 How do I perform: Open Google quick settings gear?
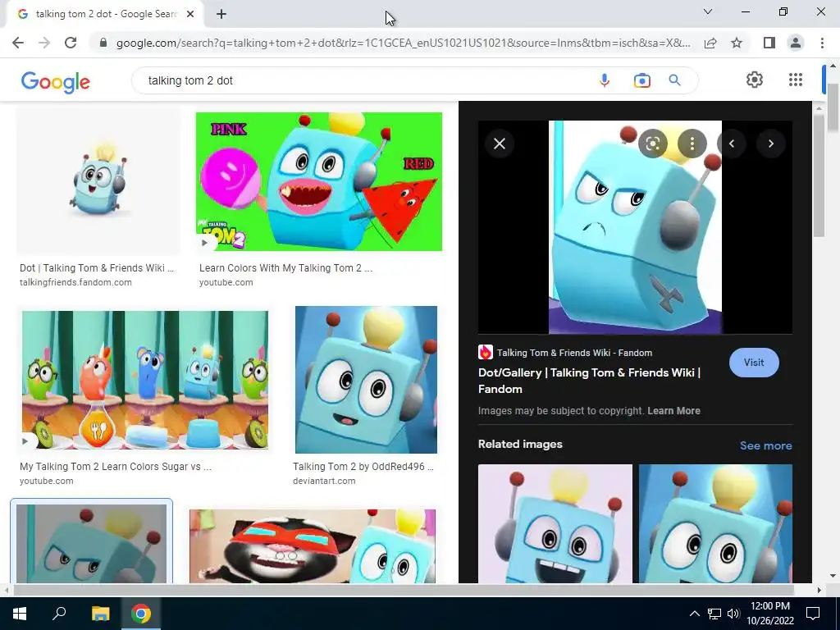(x=755, y=80)
